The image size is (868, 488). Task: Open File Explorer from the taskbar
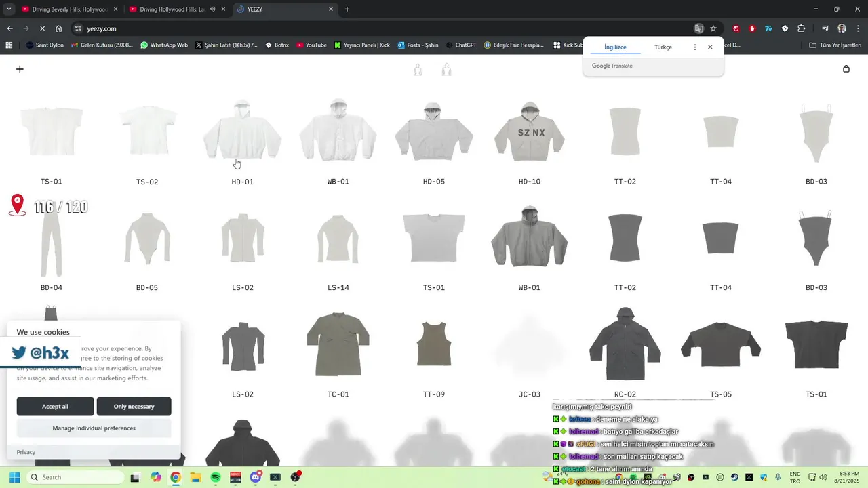pos(195,477)
